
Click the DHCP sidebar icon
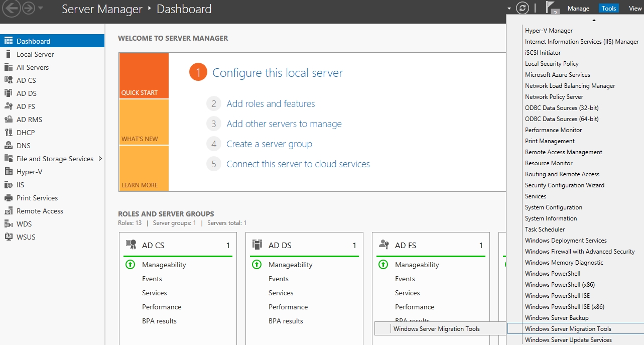8,133
